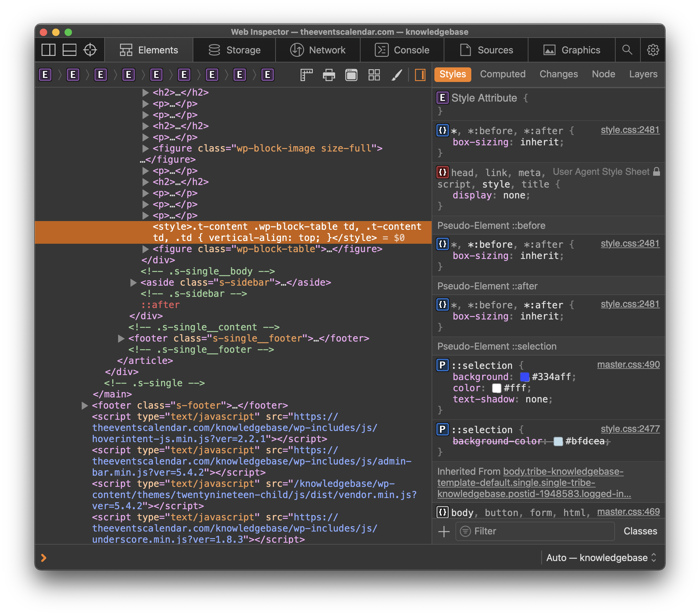This screenshot has width=700, height=616.
Task: Click the first breadcrumb E element icon
Action: pos(45,75)
